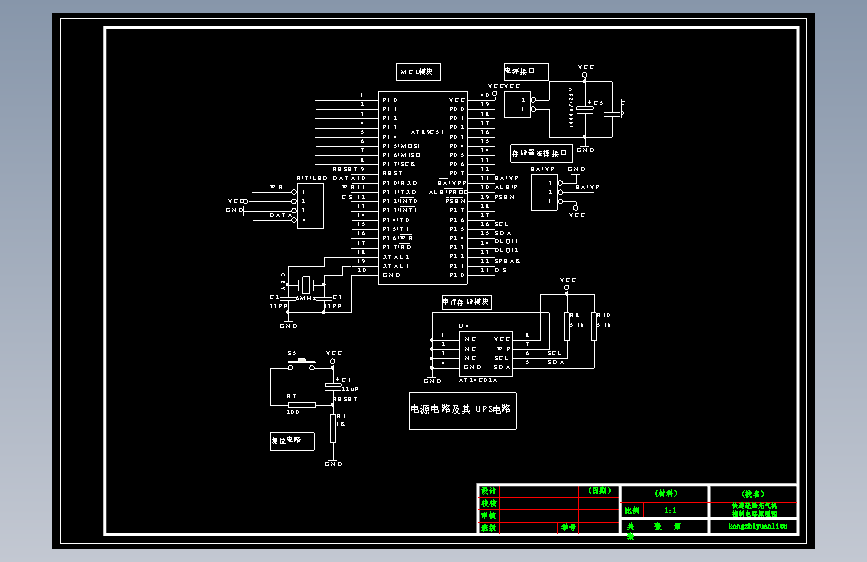Select the 串行存储模块 title box
Viewport: 867px width, 562px height.
click(467, 302)
